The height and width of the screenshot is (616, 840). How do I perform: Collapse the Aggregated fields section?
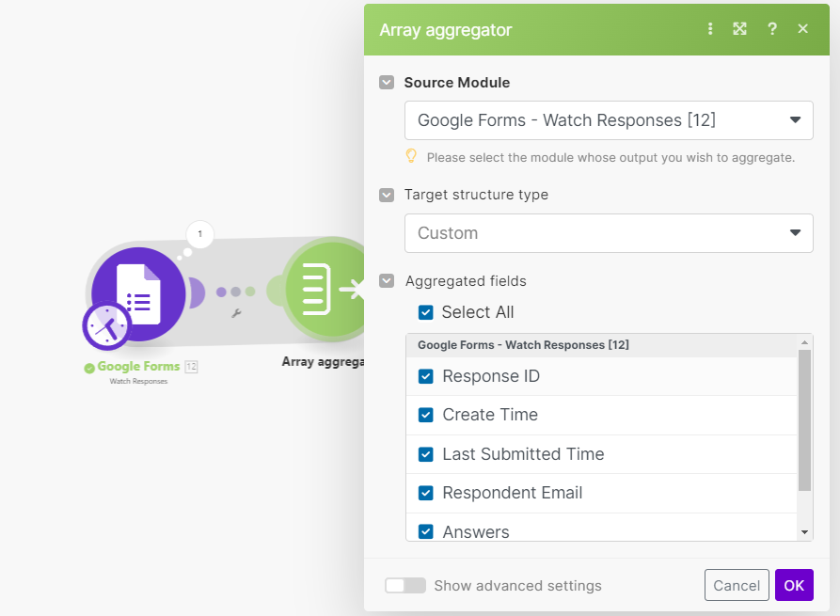pos(387,280)
